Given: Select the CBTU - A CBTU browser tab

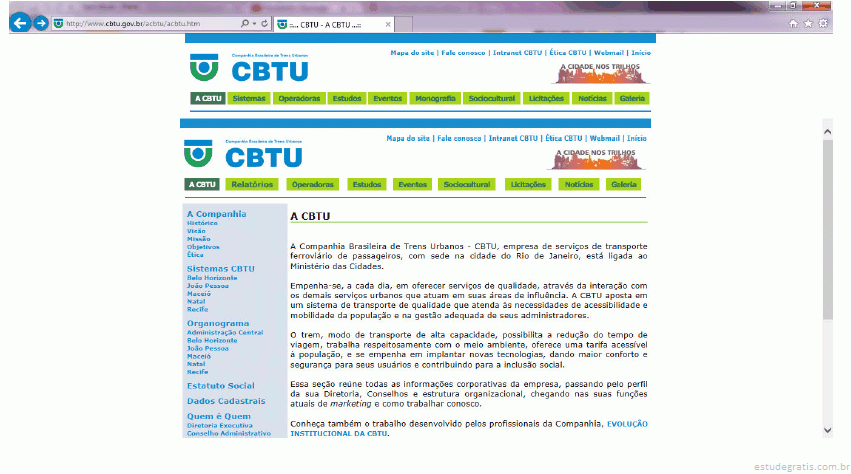Looking at the screenshot, I should 334,24.
